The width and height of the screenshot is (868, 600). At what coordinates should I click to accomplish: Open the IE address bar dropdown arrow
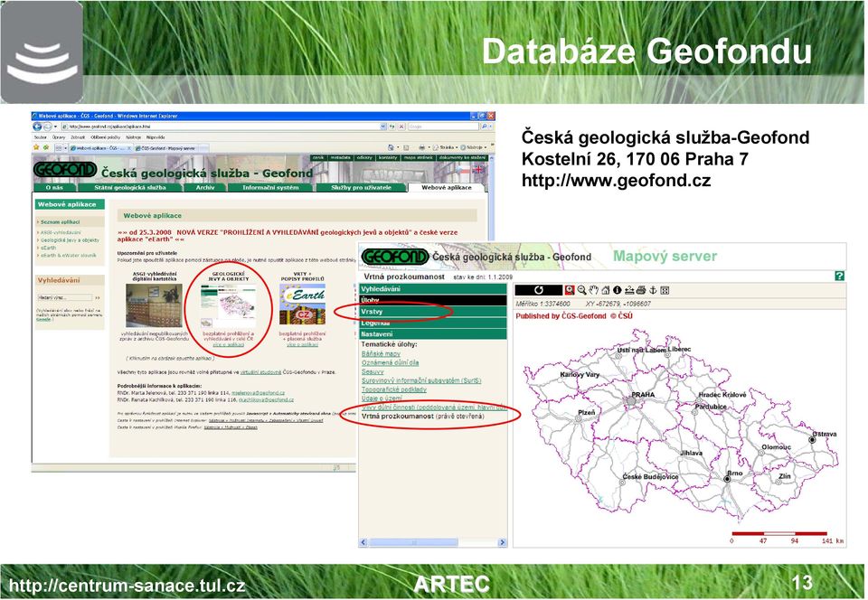pos(383,127)
